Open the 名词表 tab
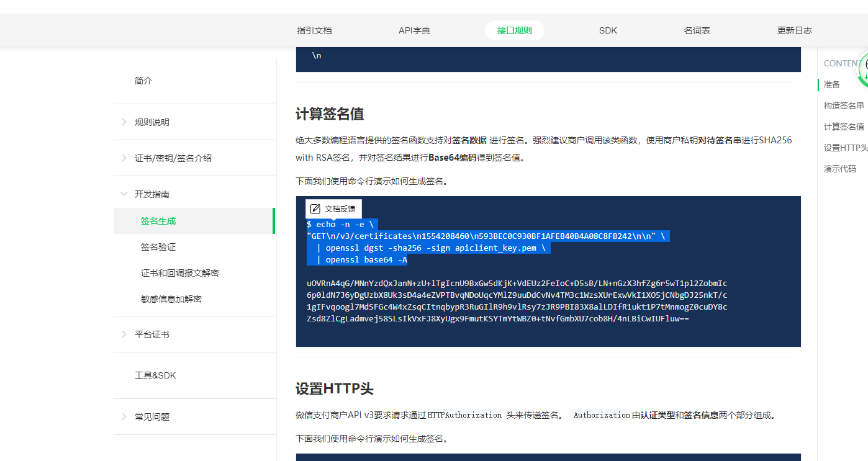The width and height of the screenshot is (868, 461). click(697, 30)
